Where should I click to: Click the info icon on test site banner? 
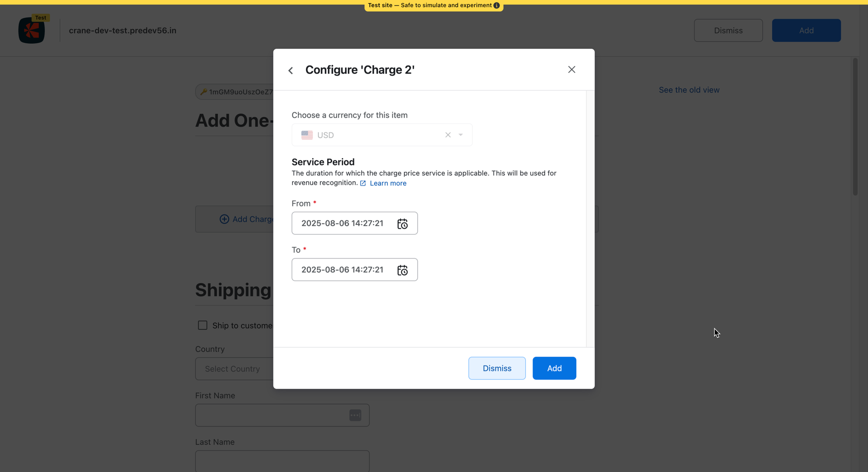click(x=496, y=5)
